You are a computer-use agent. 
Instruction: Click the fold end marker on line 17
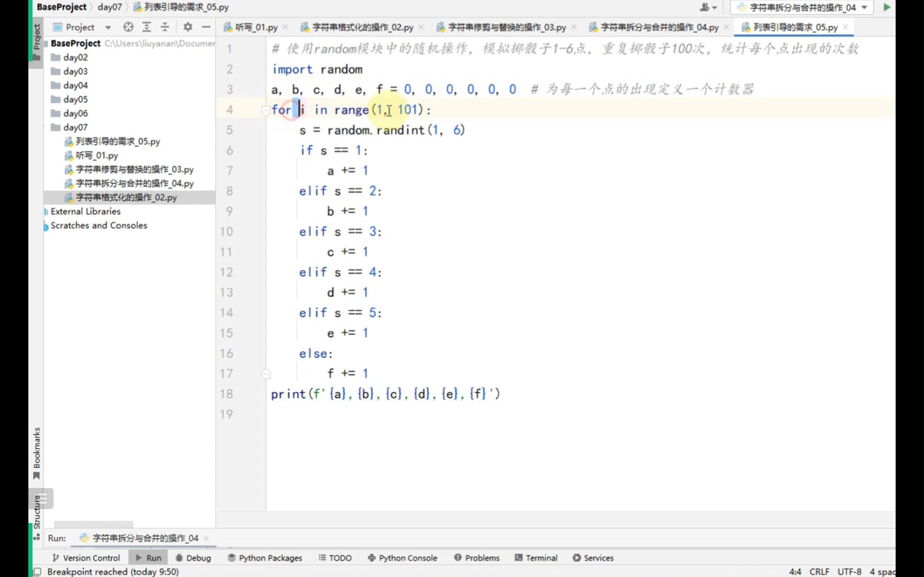266,374
